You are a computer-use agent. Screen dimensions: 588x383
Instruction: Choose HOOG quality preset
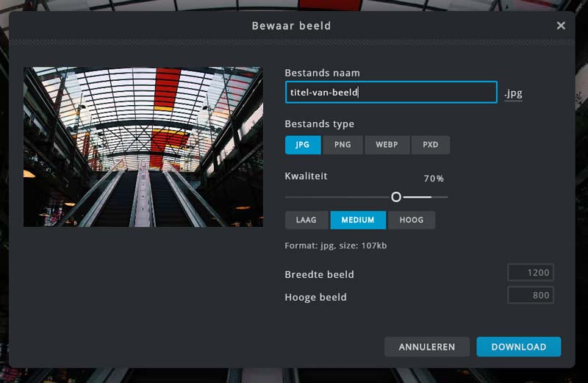click(x=412, y=220)
